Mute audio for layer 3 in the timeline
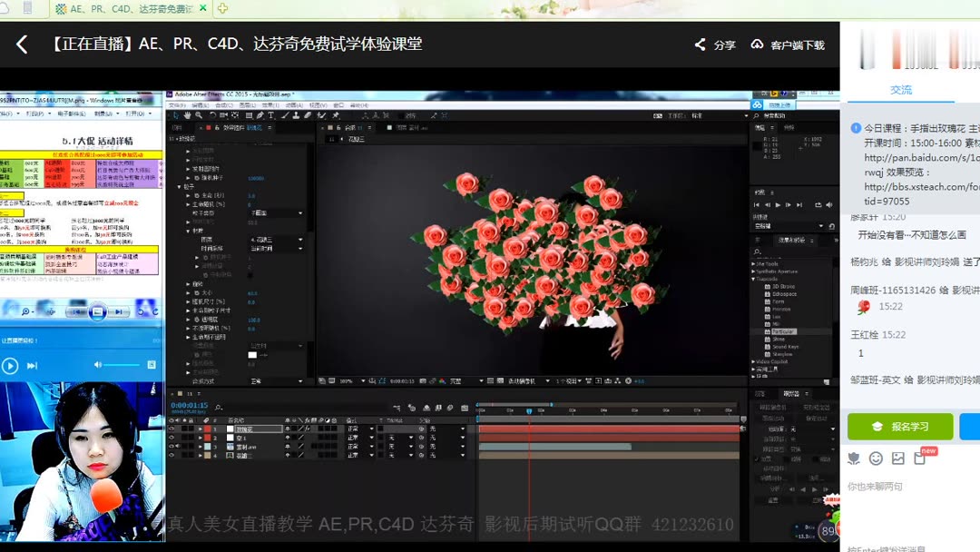The height and width of the screenshot is (552, 980). [x=178, y=447]
